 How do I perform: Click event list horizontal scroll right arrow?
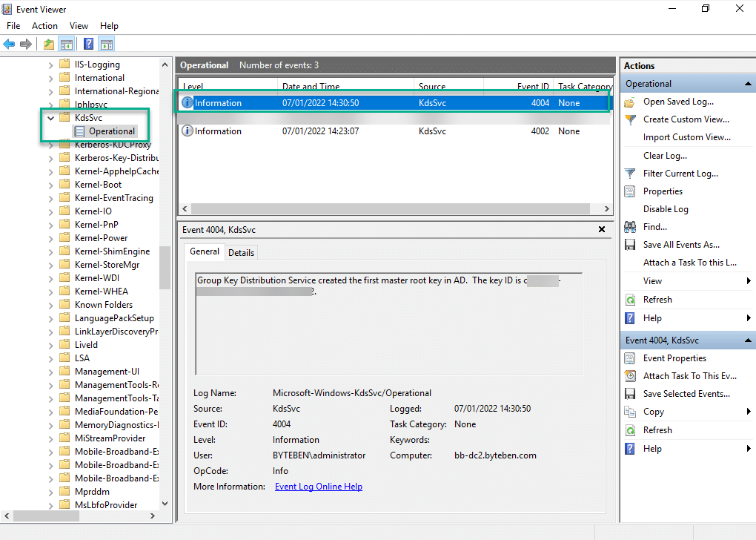607,209
